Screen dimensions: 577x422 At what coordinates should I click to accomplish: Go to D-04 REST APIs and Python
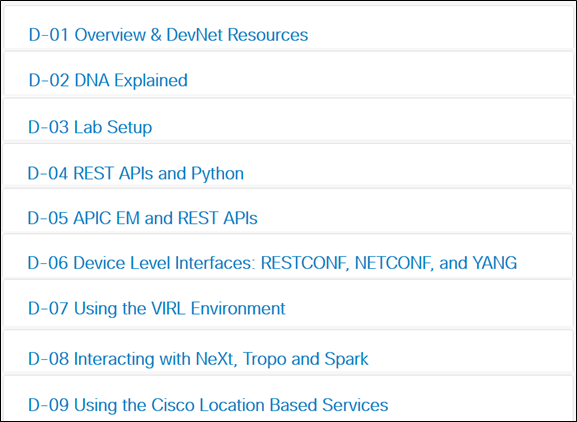[136, 173]
